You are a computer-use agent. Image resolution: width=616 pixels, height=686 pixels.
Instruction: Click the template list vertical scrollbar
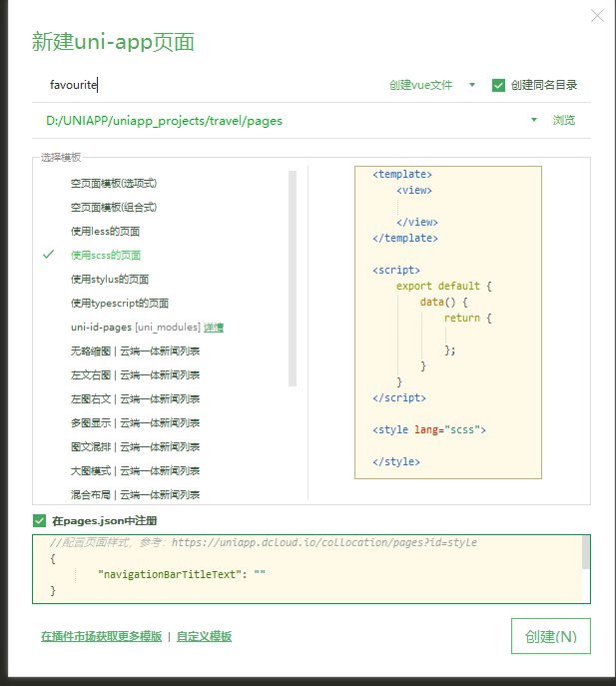click(293, 279)
